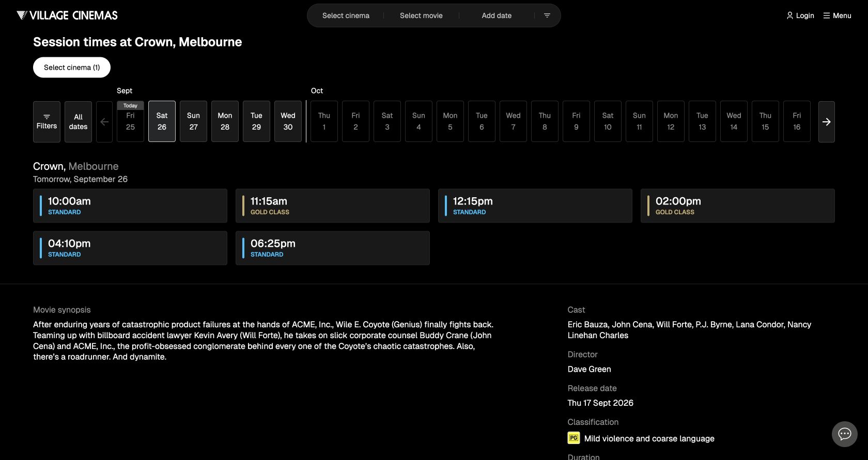The width and height of the screenshot is (868, 460).
Task: Open the Filters button beside dates
Action: click(47, 122)
